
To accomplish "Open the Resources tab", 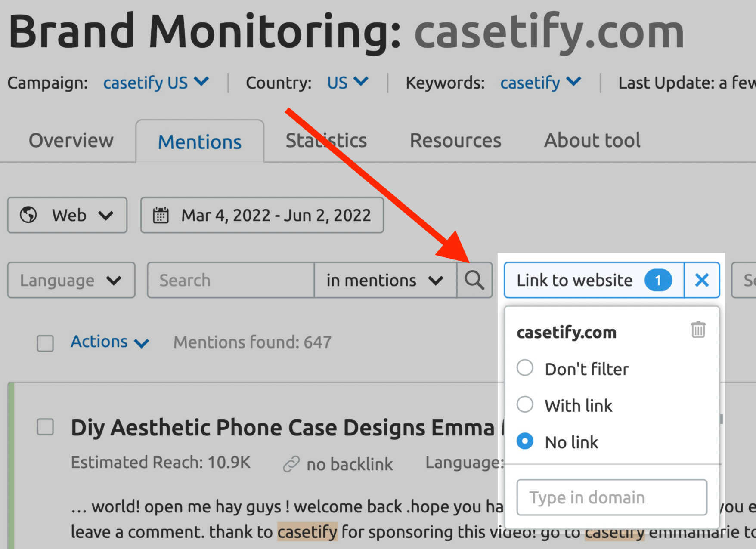I will (x=455, y=140).
